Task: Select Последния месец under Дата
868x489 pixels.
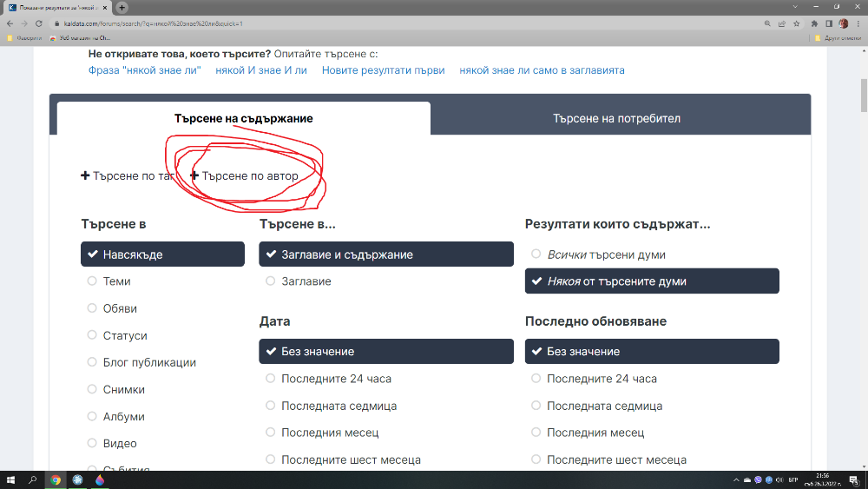Action: 322,433
